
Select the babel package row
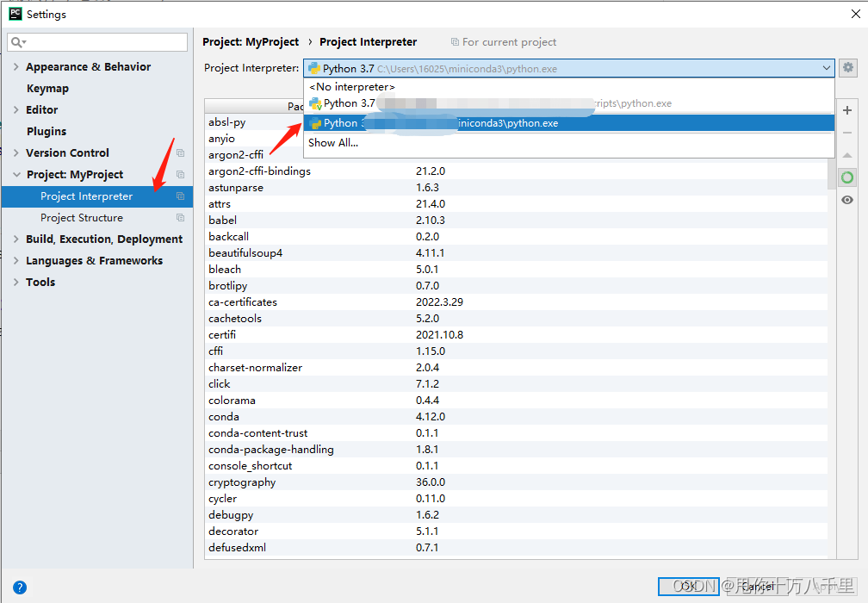pyautogui.click(x=516, y=221)
